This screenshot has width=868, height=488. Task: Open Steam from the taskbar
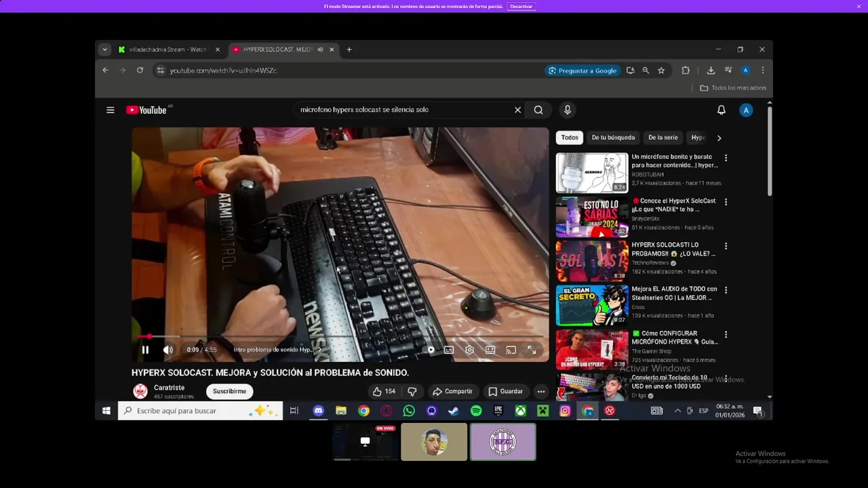[454, 411]
